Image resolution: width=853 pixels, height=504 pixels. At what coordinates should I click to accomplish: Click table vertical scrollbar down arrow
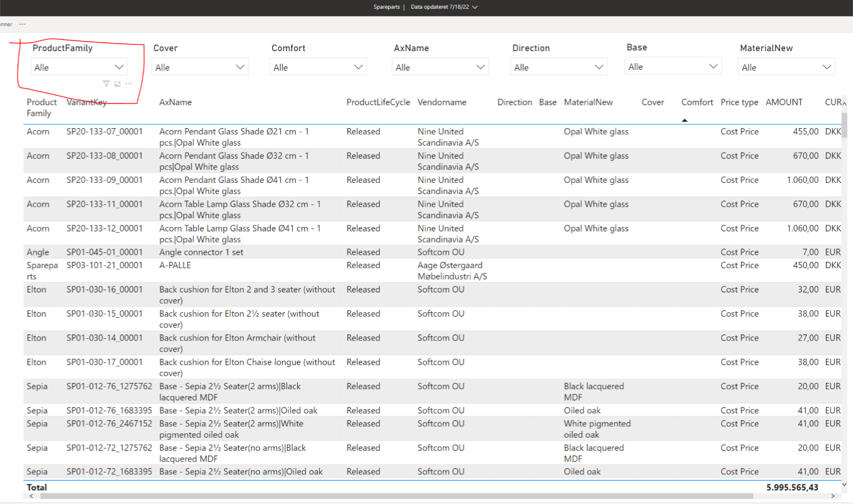pos(845,484)
